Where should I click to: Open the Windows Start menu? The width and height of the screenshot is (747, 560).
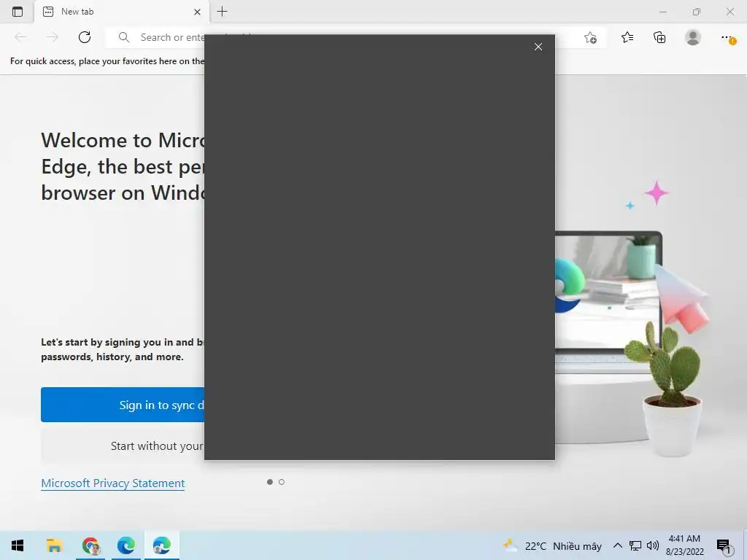pos(18,545)
